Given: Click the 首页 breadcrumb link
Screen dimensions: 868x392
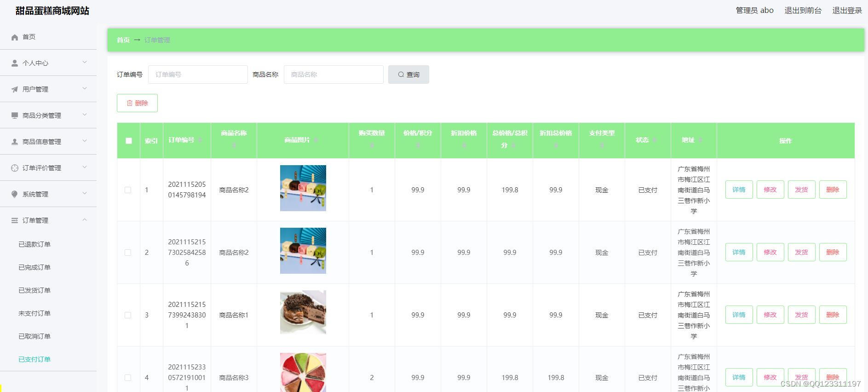Looking at the screenshot, I should [123, 40].
